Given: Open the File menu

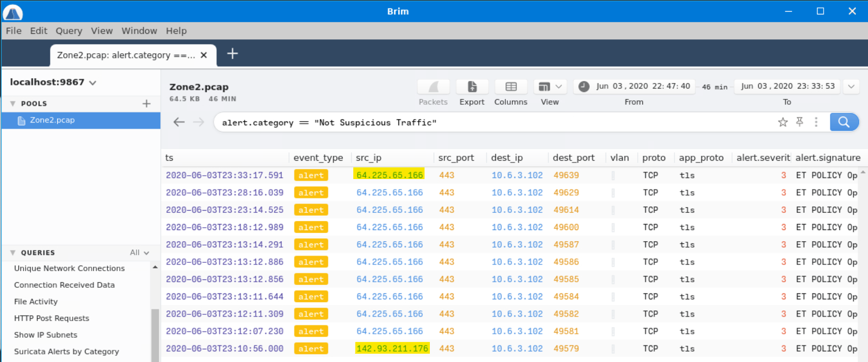Looking at the screenshot, I should coord(14,31).
